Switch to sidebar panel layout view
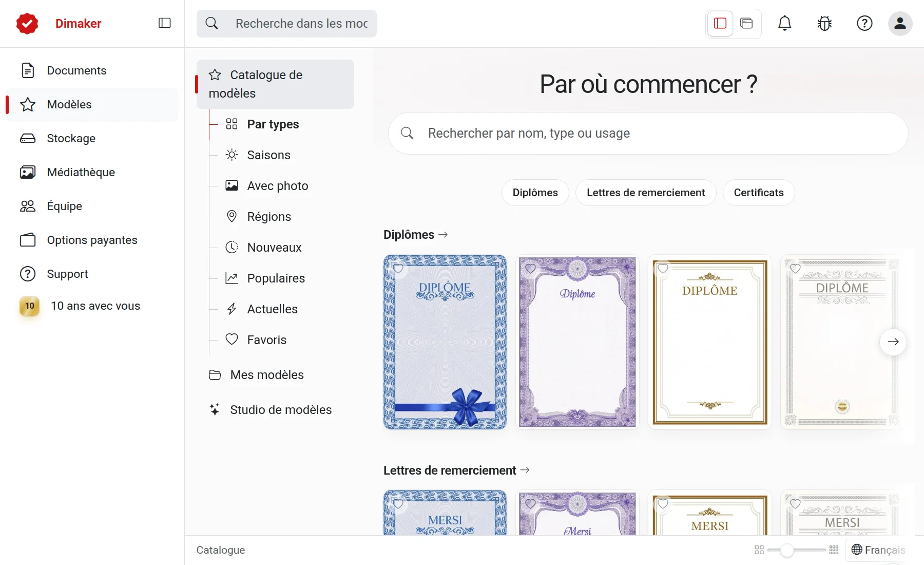Image resolution: width=924 pixels, height=565 pixels. (x=720, y=23)
